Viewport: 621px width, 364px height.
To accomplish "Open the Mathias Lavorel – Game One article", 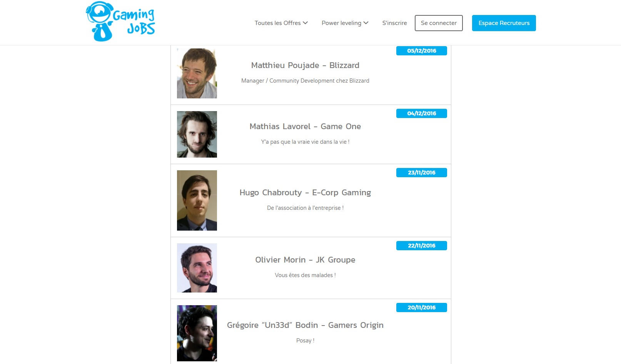I will [305, 126].
